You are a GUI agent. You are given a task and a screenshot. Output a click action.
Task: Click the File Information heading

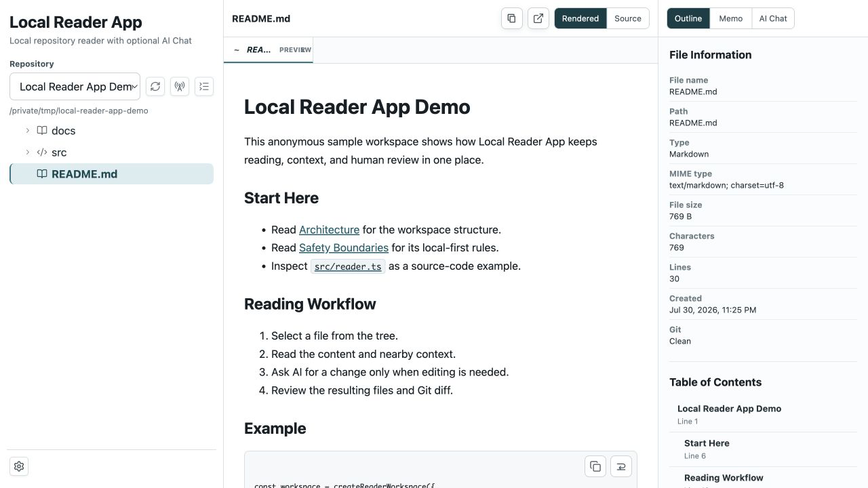click(x=710, y=55)
